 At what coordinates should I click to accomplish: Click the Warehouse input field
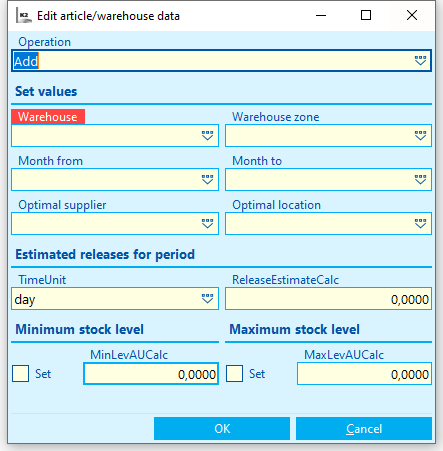115,136
